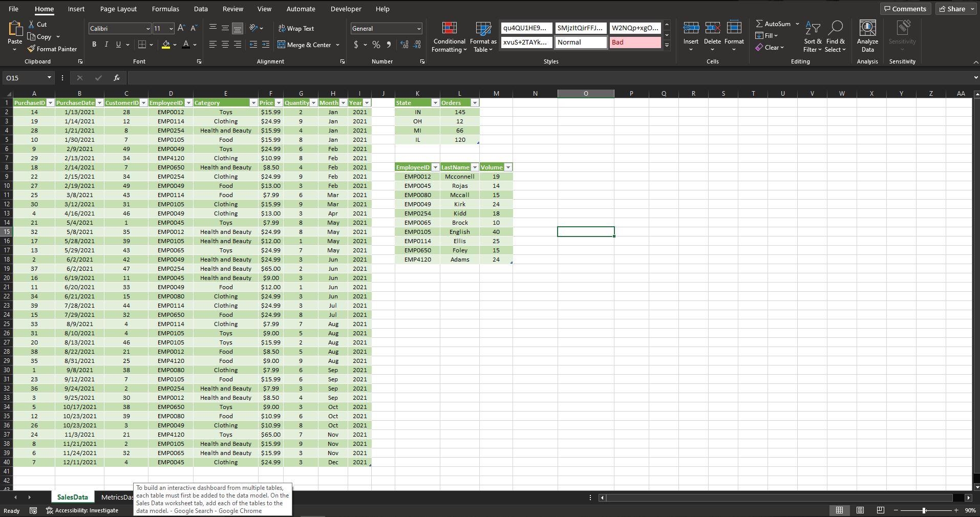Open Sort & Filter options
The width and height of the screenshot is (980, 517).
pyautogui.click(x=813, y=36)
